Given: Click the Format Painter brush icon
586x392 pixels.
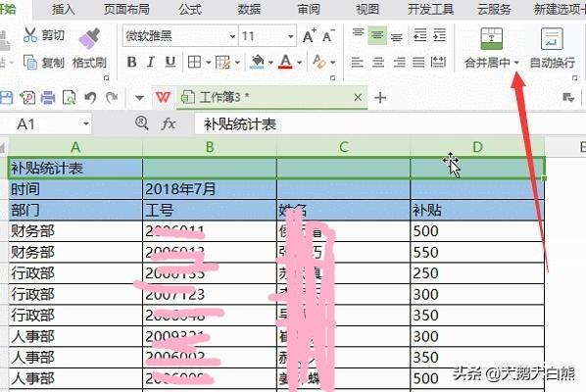Looking at the screenshot, I should (90, 38).
